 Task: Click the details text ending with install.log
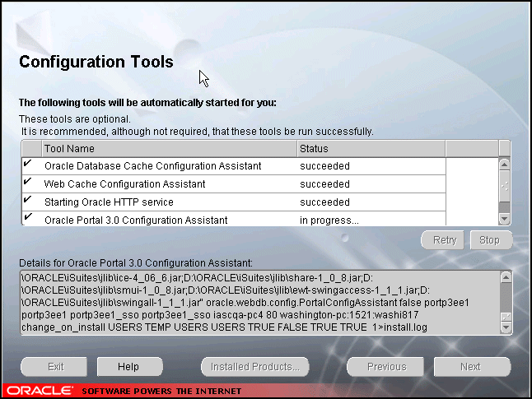pos(224,327)
